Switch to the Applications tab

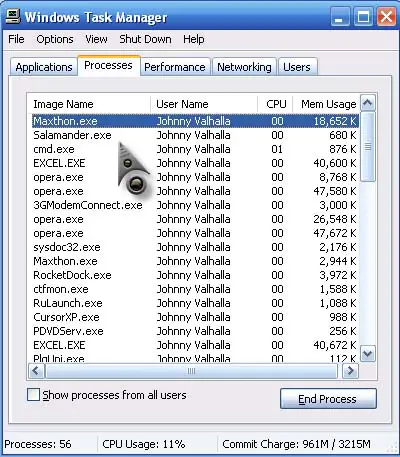point(44,67)
